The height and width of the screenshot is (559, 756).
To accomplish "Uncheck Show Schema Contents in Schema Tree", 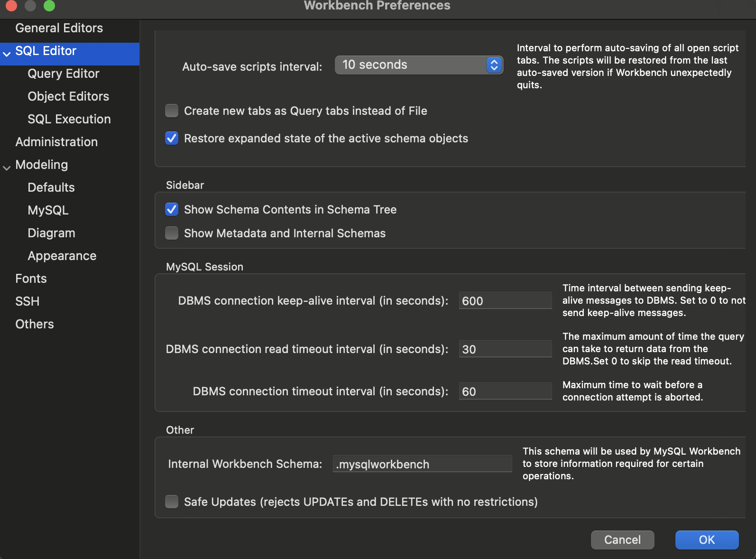I will point(172,209).
